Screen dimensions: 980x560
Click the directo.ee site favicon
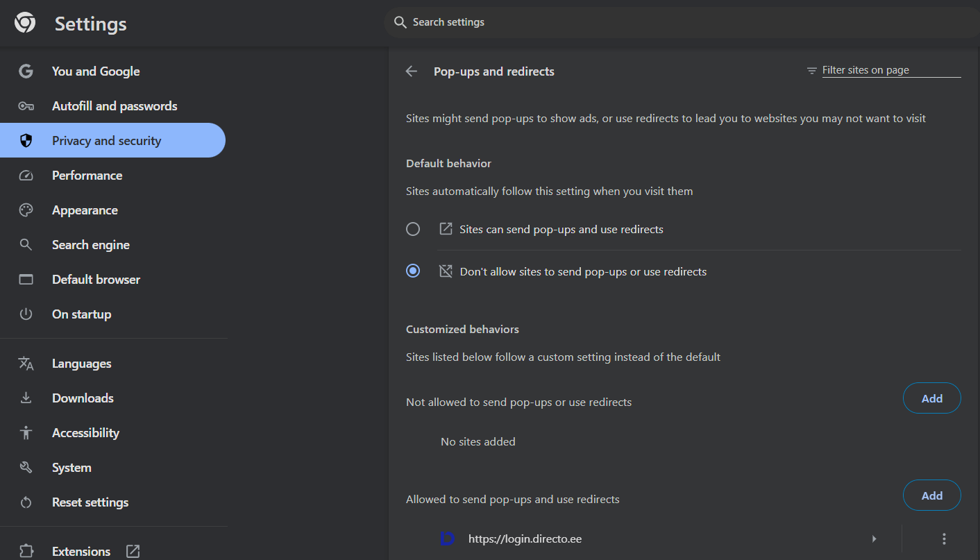point(448,538)
